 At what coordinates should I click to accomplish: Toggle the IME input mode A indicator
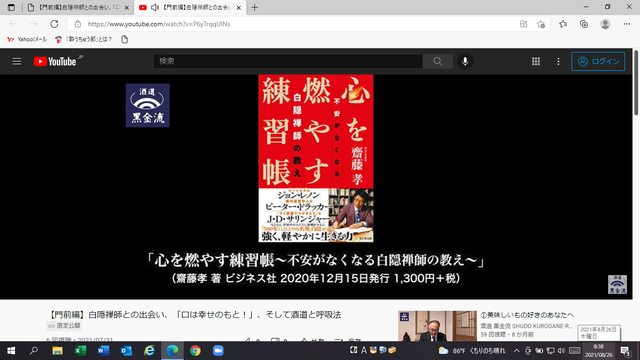[x=364, y=350]
